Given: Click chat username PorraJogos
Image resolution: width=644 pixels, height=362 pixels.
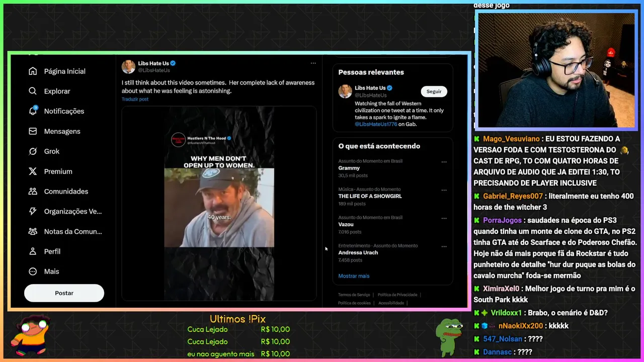Looking at the screenshot, I should [x=503, y=220].
